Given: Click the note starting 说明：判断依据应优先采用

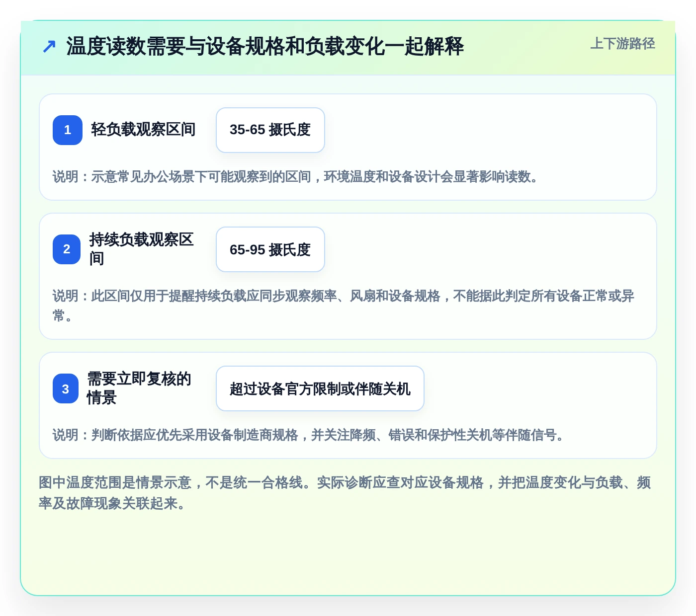Looking at the screenshot, I should click(309, 435).
